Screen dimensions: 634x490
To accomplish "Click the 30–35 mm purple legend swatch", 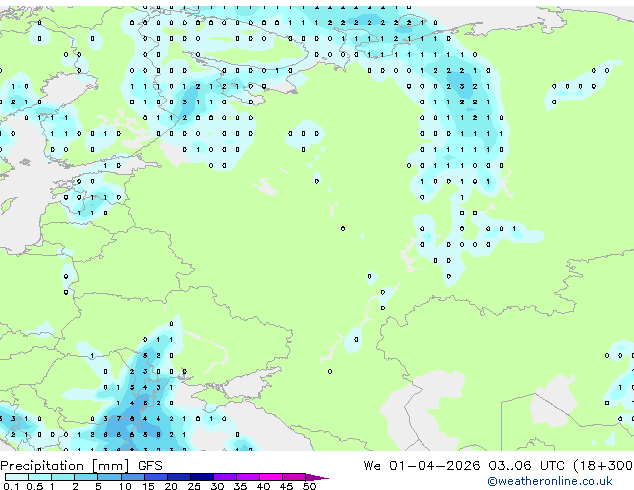I will 225,477.
